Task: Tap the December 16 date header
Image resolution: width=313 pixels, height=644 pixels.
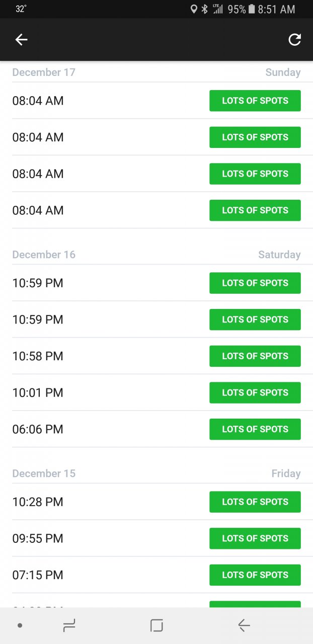Action: [x=44, y=255]
